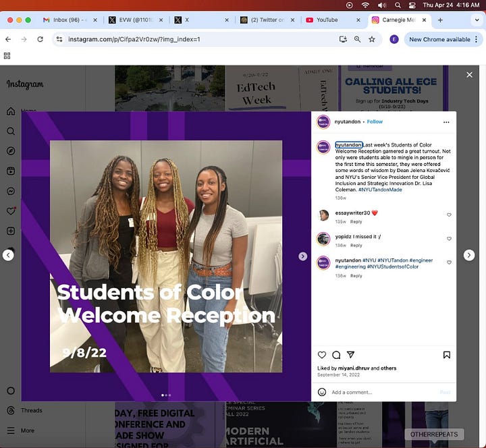Reply to nyutandon's hashtag comment
The width and height of the screenshot is (486, 448).
(356, 276)
